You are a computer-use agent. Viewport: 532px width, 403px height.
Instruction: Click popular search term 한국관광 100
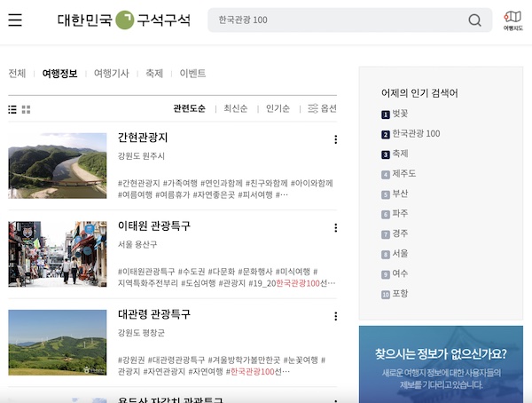(416, 133)
